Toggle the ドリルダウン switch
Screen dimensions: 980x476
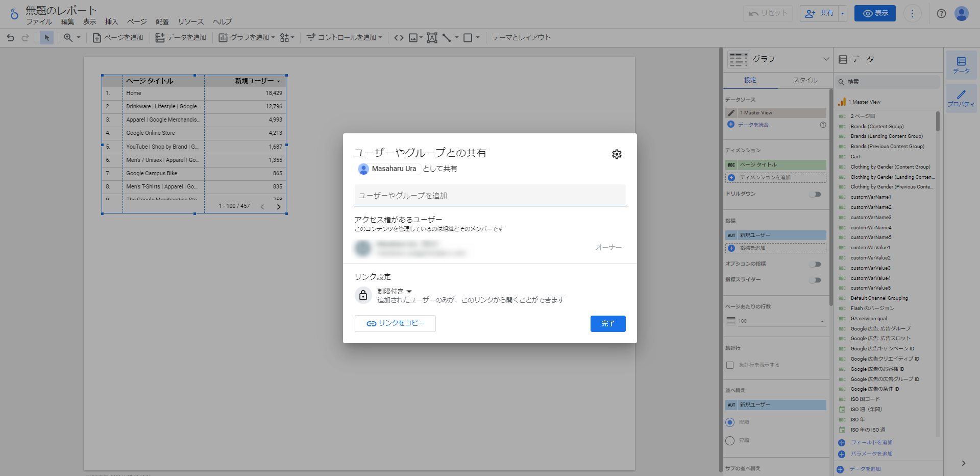click(x=815, y=194)
